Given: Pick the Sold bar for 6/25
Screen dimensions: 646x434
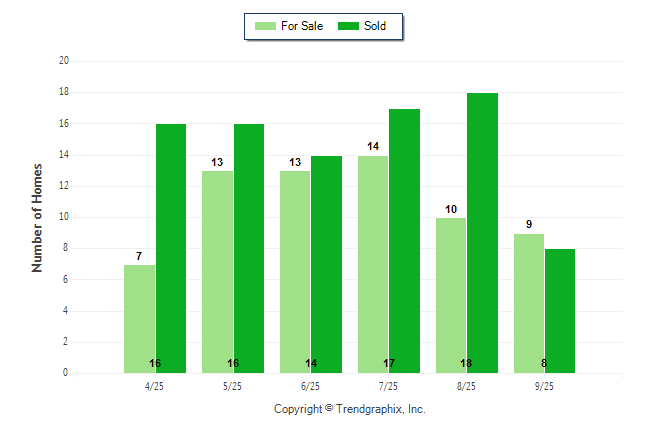Looking at the screenshot, I should pos(327,264).
